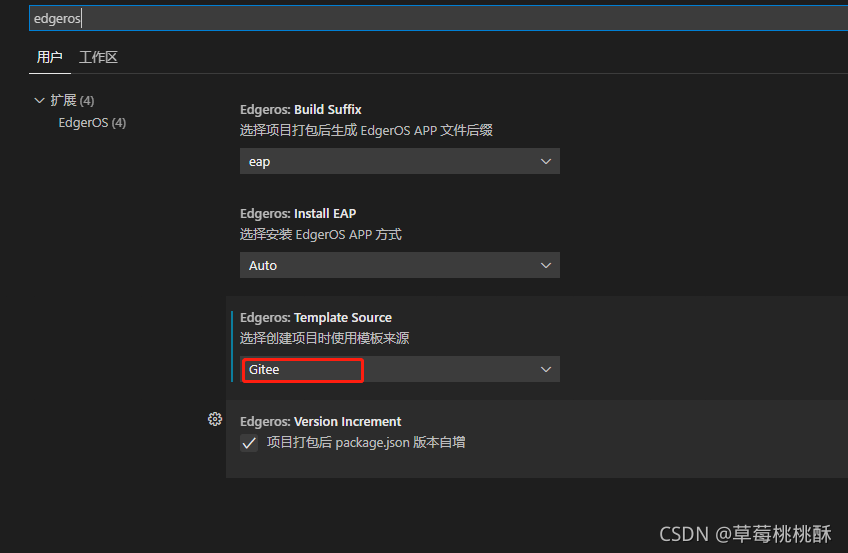Select EdgerOS (4) in the settings tree
This screenshot has width=848, height=553.
pyautogui.click(x=92, y=123)
